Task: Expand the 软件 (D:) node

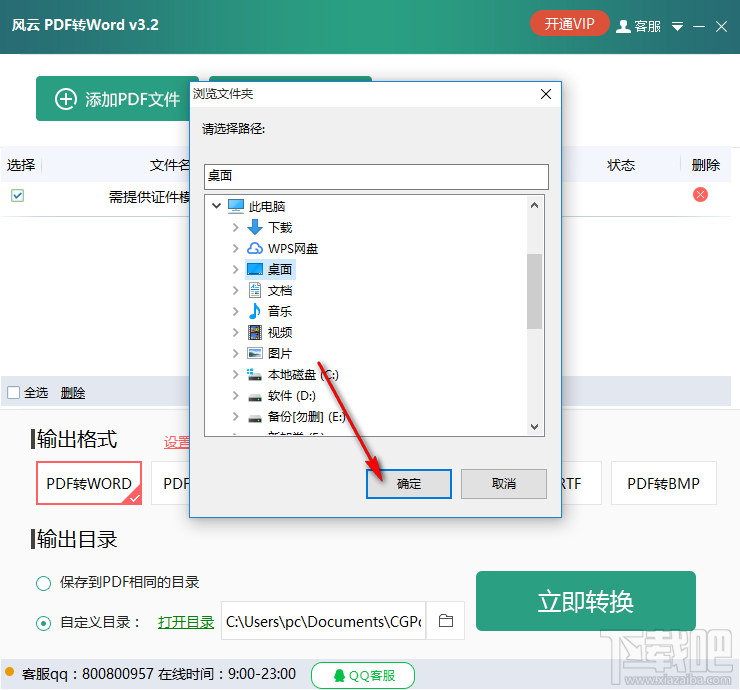Action: [235, 395]
